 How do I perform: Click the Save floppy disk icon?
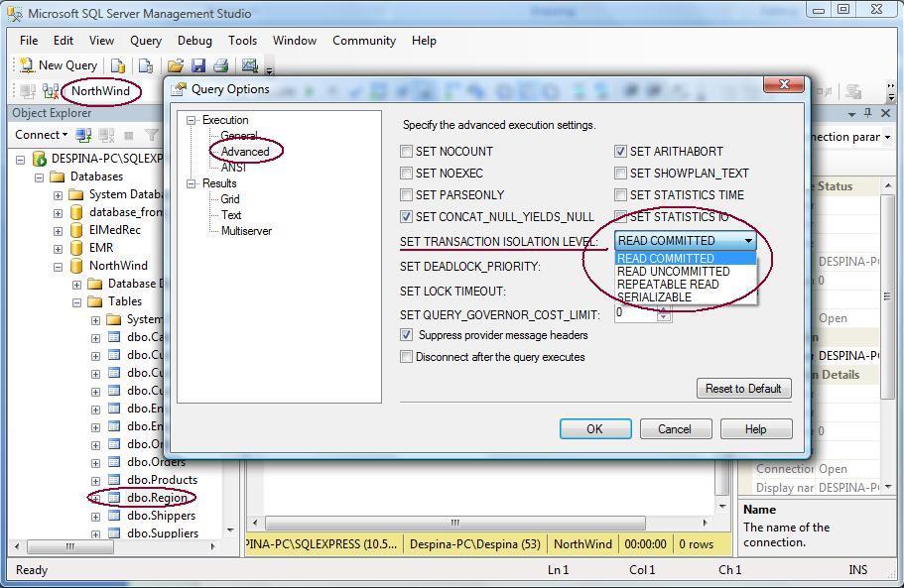coord(198,65)
